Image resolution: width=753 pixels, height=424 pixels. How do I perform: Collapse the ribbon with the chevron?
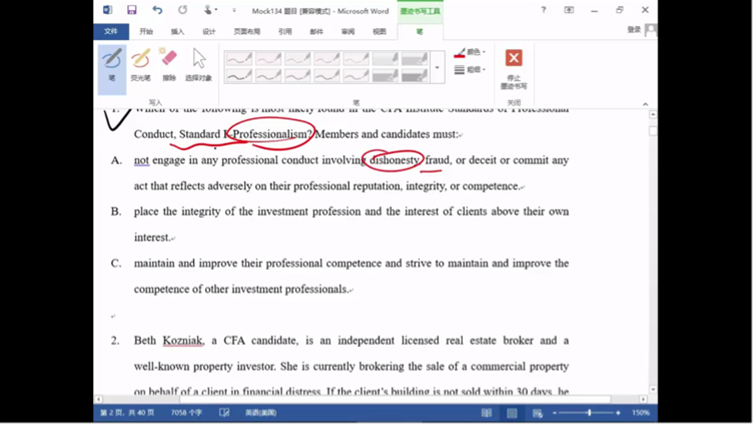[x=645, y=104]
